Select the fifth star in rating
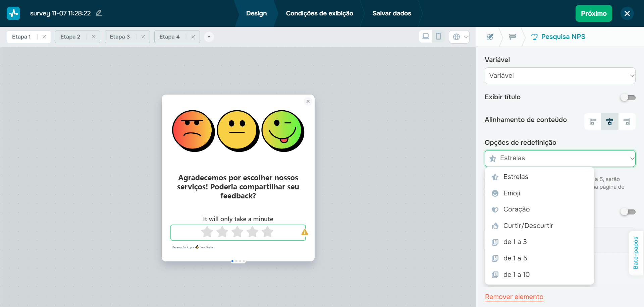Screen dimensions: 644x307 pos(268,232)
